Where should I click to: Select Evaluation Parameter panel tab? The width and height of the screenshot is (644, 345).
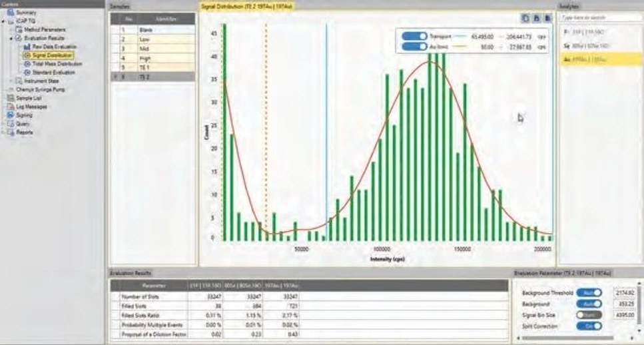(563, 273)
